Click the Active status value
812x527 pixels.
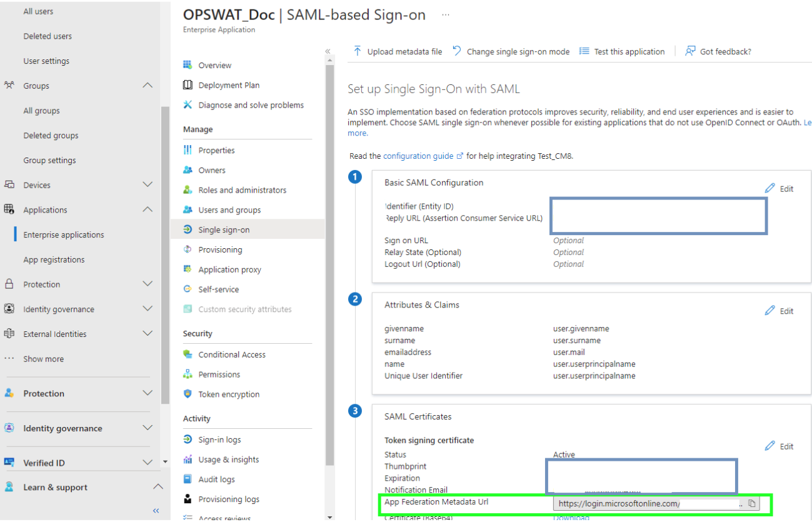click(x=564, y=454)
